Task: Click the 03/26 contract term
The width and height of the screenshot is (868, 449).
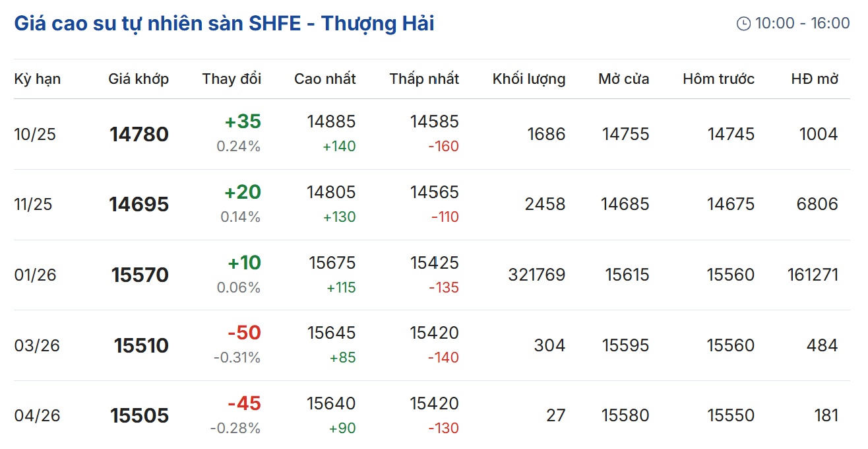Action: click(x=37, y=346)
